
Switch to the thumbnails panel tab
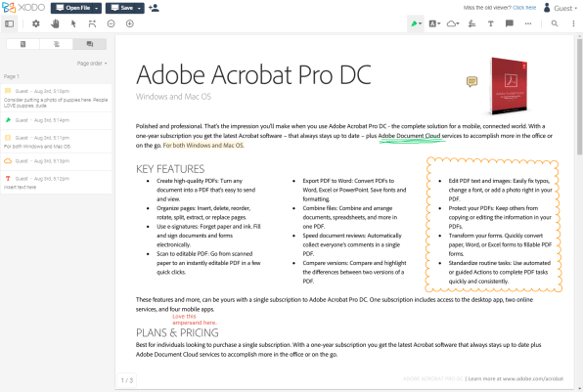23,44
